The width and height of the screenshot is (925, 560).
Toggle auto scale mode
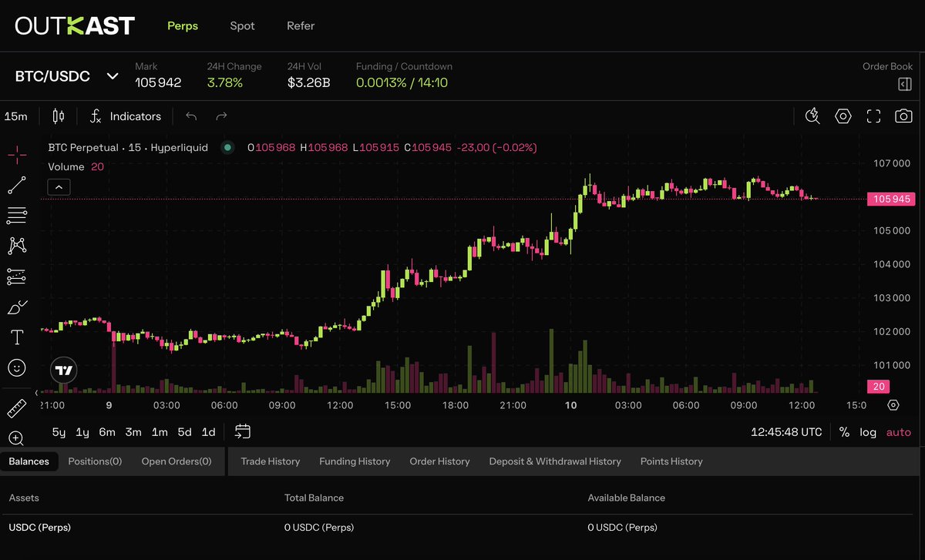pos(899,432)
